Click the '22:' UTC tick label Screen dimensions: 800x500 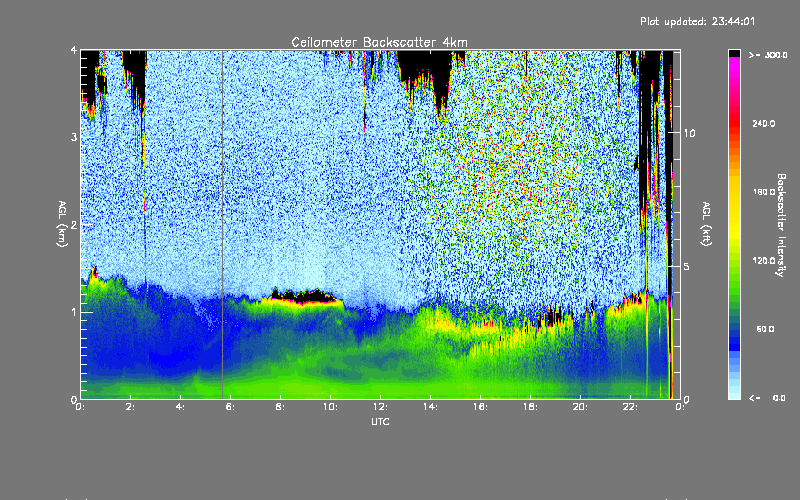point(631,407)
